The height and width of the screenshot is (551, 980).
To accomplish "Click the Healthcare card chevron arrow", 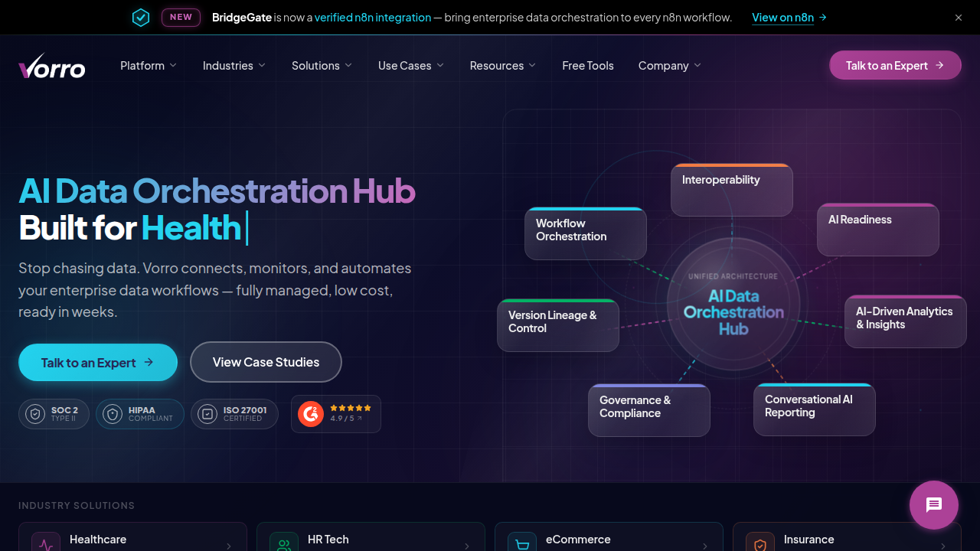I will (x=229, y=546).
